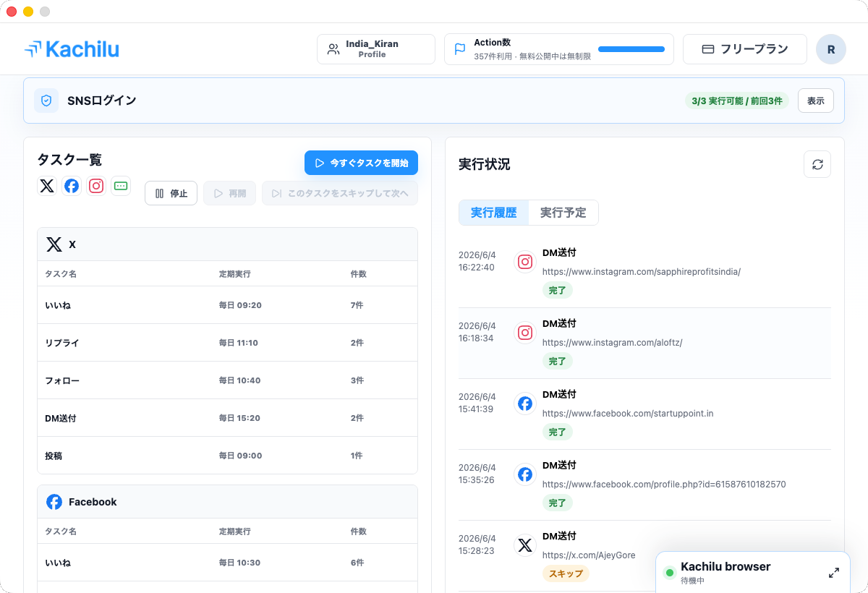
Task: Click the スキップ status badge
Action: tap(566, 573)
